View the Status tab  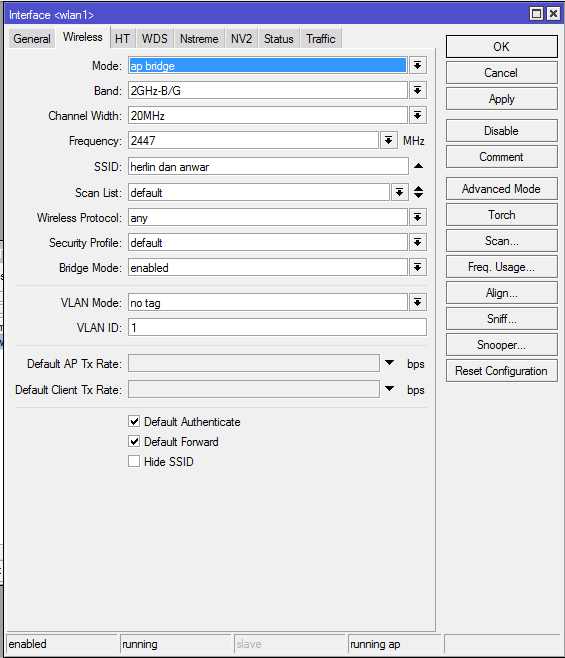point(279,39)
